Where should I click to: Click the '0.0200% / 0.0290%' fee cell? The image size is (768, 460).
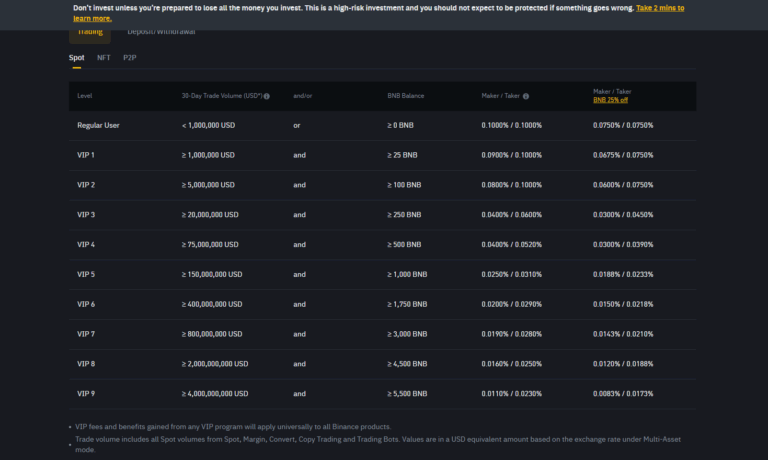pyautogui.click(x=511, y=305)
